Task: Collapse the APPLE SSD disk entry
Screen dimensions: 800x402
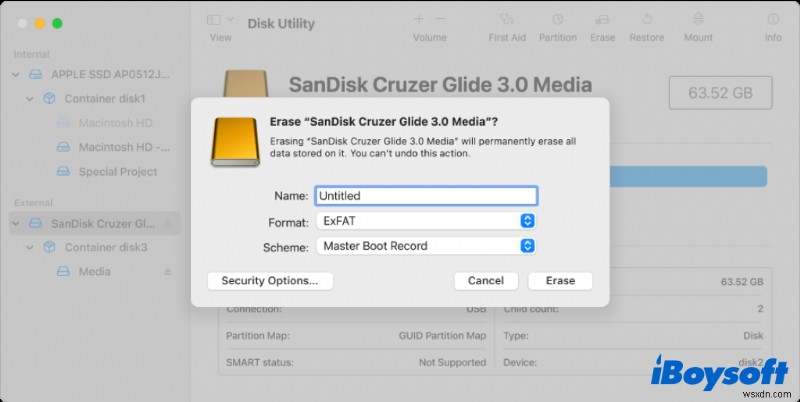Action: click(x=16, y=74)
